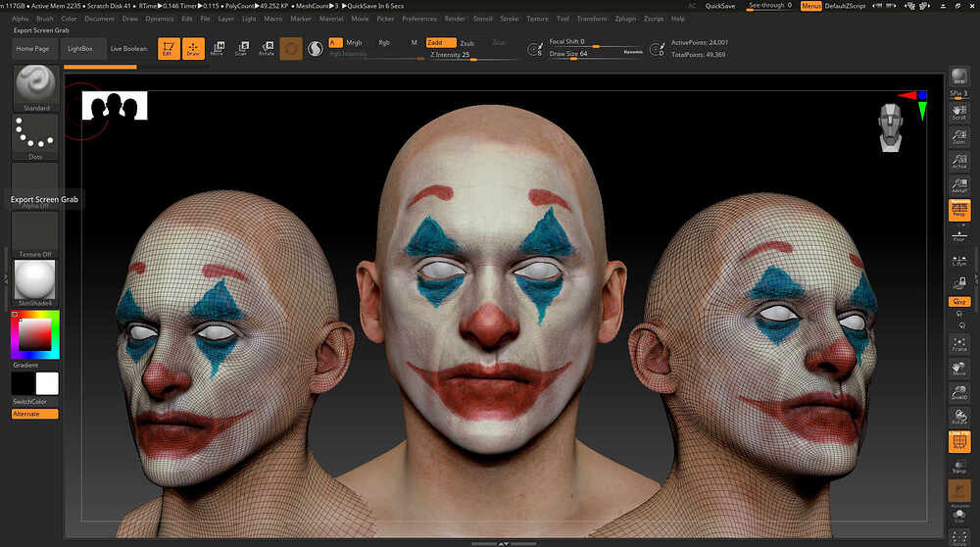980x547 pixels.
Task: Click the Rotate view icon in right shelf
Action: click(958, 417)
